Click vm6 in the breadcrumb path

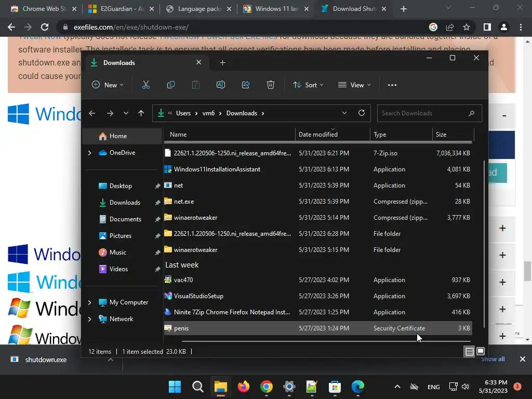click(208, 113)
